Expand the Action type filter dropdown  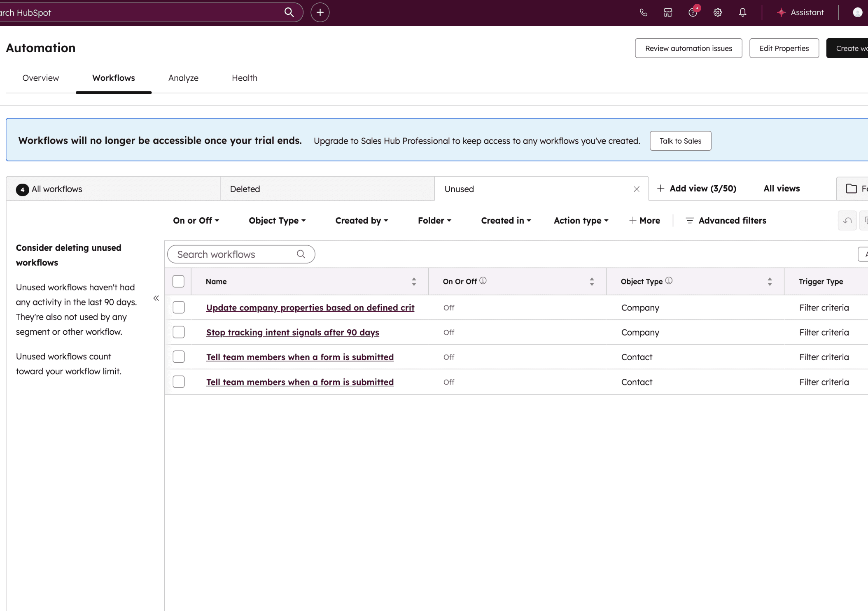point(581,221)
